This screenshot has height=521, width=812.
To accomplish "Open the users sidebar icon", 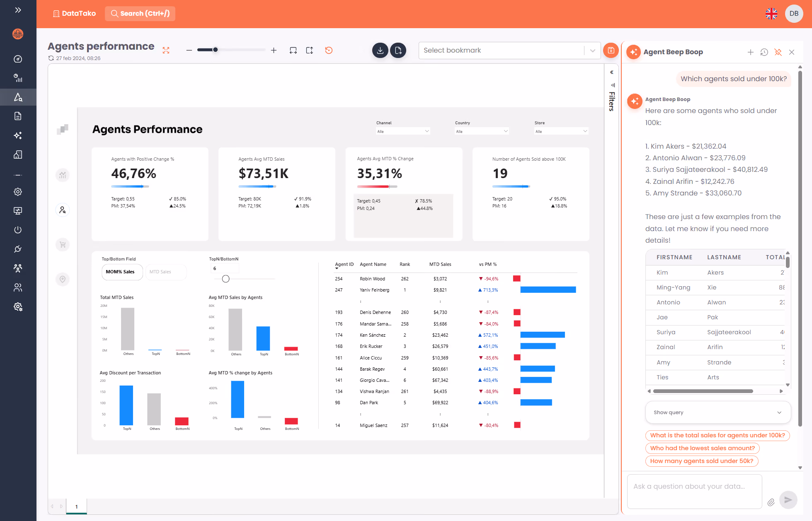I will coord(18,287).
